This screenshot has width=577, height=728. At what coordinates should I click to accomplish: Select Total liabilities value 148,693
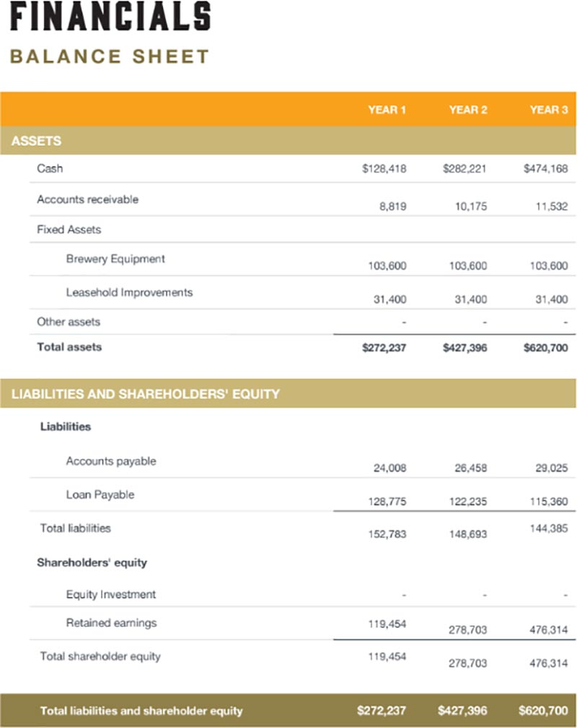[468, 534]
